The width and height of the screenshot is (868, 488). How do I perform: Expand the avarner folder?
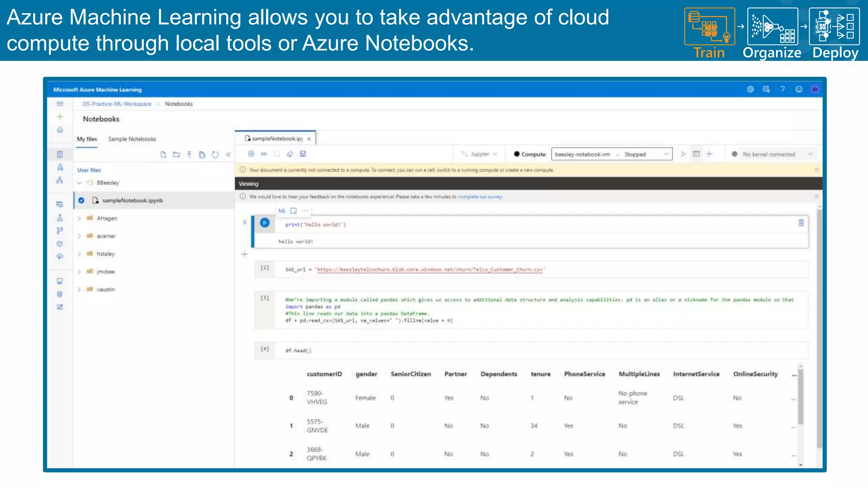[79, 236]
